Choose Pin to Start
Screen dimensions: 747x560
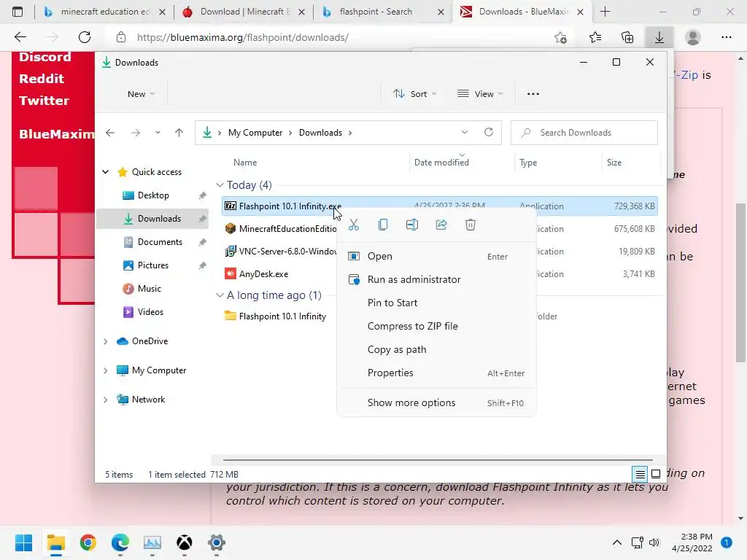pos(436,303)
